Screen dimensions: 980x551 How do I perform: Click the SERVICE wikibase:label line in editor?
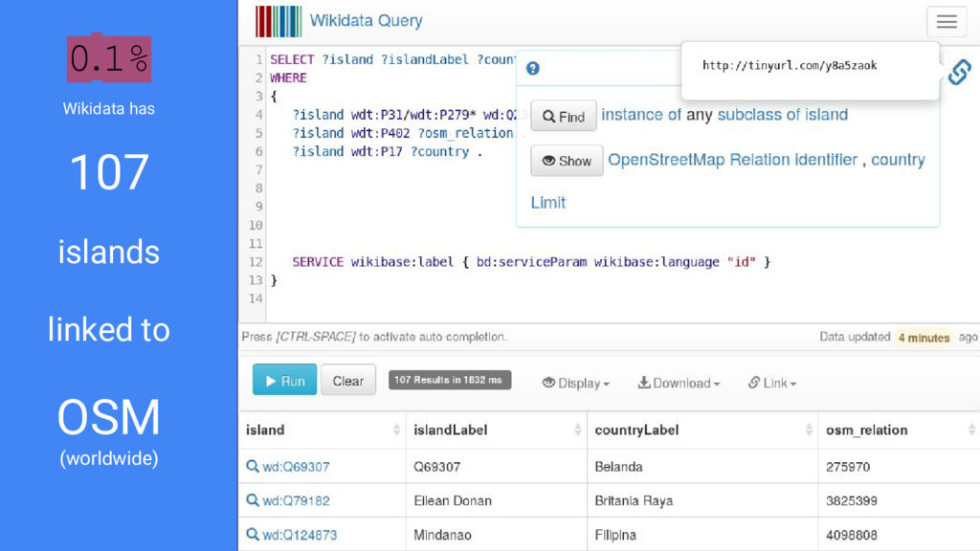531,262
